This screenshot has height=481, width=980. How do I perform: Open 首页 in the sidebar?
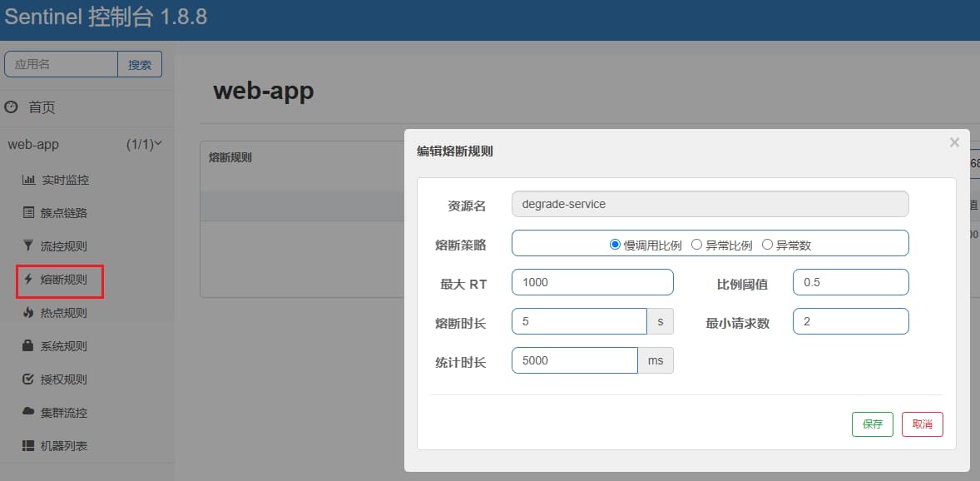click(x=42, y=107)
